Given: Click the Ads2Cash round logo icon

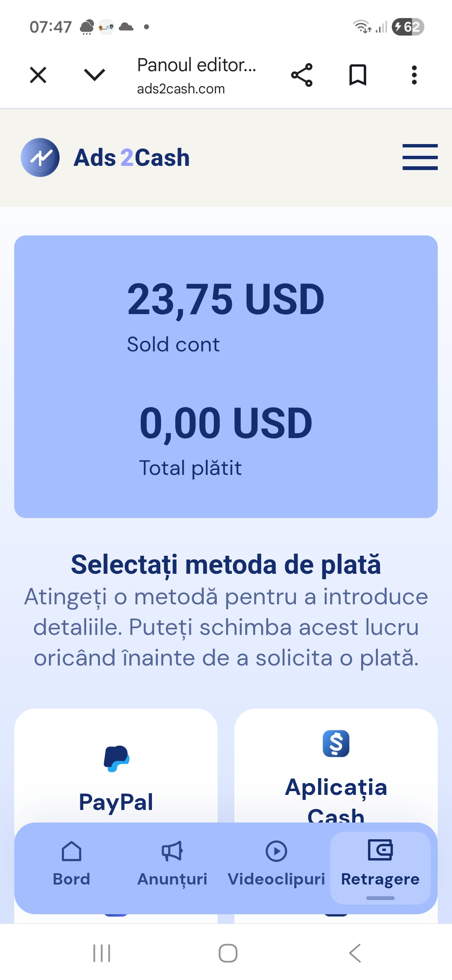Looking at the screenshot, I should tap(40, 157).
